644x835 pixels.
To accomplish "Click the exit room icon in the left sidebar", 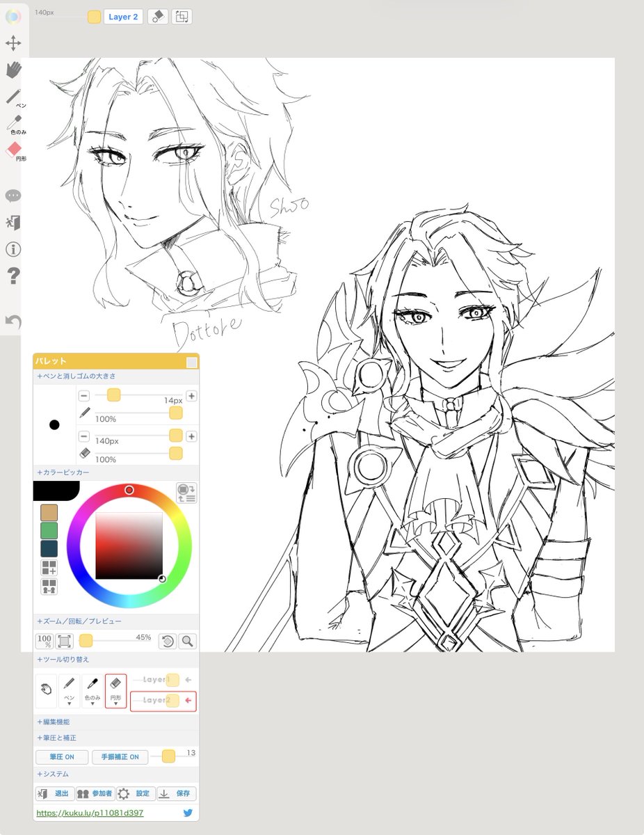I will click(13, 223).
